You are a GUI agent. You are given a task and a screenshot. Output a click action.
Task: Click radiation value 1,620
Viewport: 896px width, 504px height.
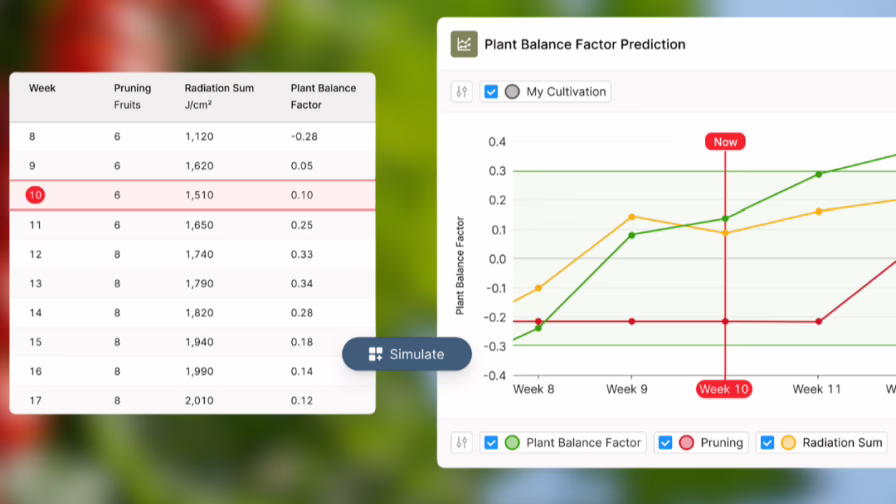click(x=199, y=166)
